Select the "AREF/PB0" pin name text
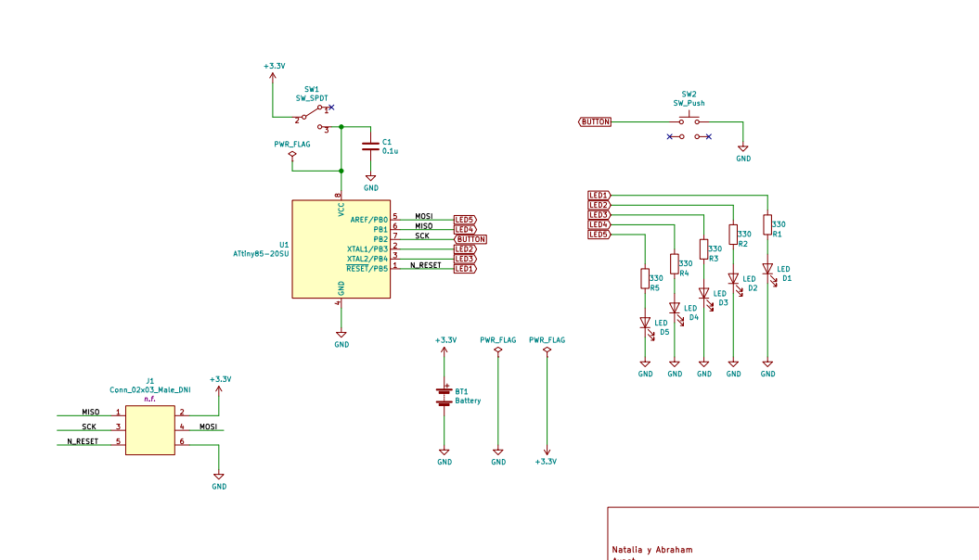Viewport: 979px width, 560px height. coord(369,220)
